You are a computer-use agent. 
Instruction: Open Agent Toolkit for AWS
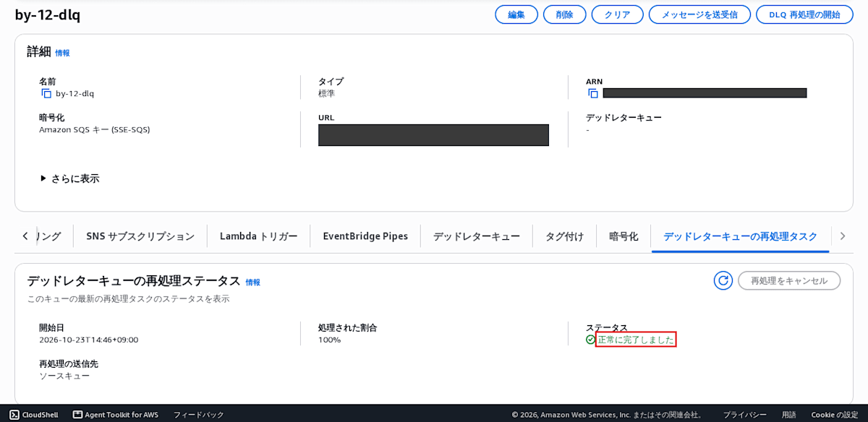point(116,415)
